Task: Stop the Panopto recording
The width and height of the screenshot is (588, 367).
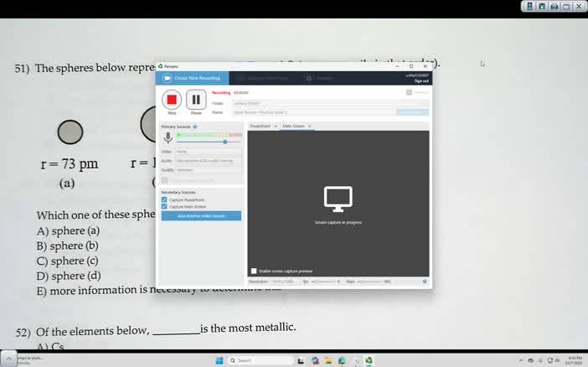Action: pos(172,100)
